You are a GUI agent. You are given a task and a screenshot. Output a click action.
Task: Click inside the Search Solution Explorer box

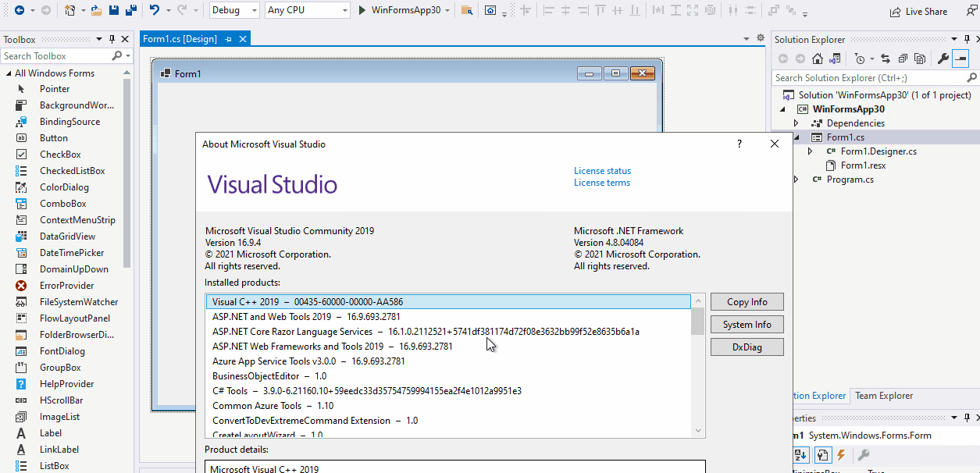pyautogui.click(x=859, y=77)
